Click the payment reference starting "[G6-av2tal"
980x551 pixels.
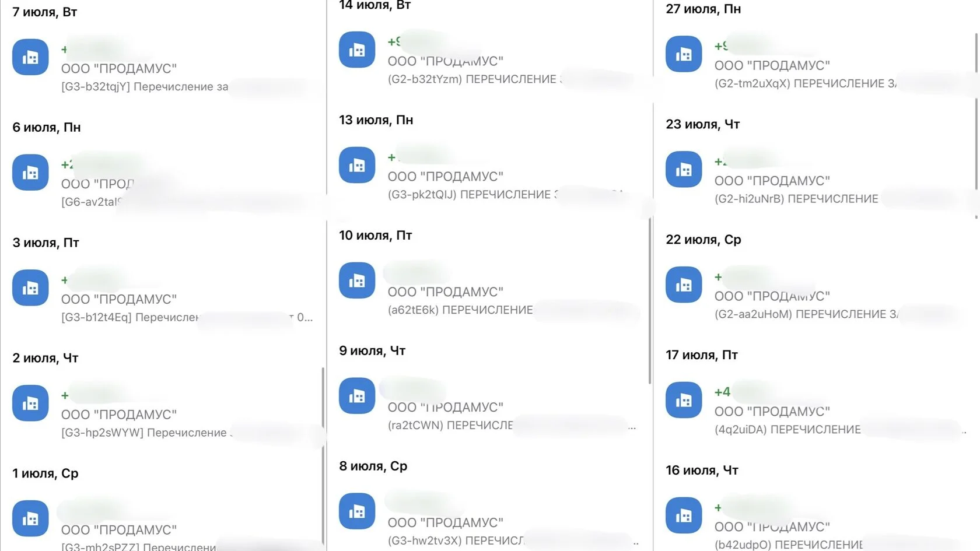92,202
